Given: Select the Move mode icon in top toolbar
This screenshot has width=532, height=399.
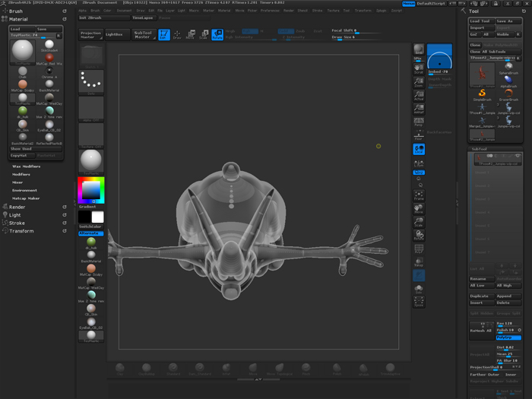Looking at the screenshot, I should (x=190, y=35).
